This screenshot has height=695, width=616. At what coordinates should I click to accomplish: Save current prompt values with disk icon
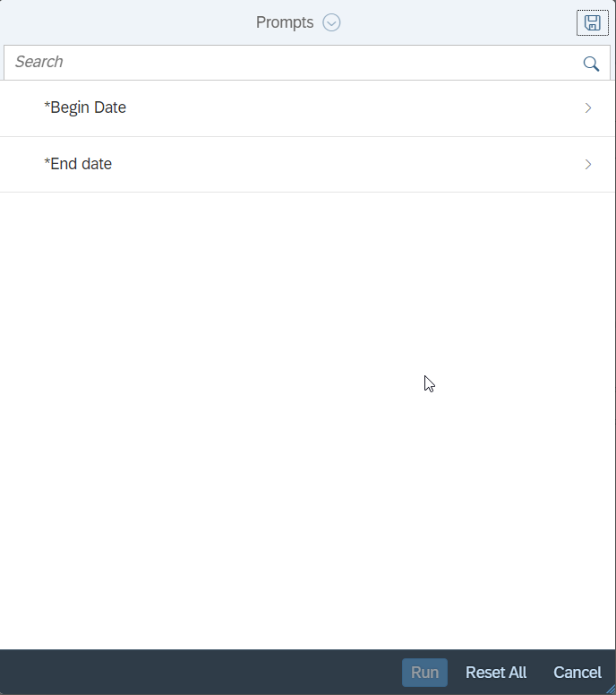[x=592, y=22]
